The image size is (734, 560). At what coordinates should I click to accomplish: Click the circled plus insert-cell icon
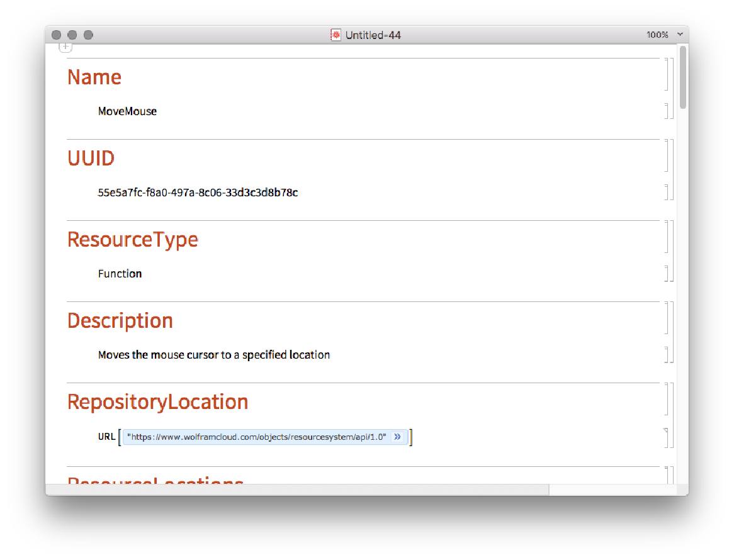coord(65,46)
